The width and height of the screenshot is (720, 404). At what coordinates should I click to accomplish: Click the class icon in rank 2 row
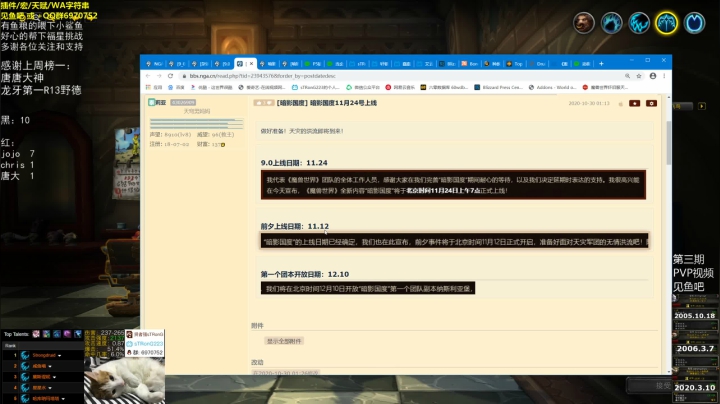click(25, 366)
